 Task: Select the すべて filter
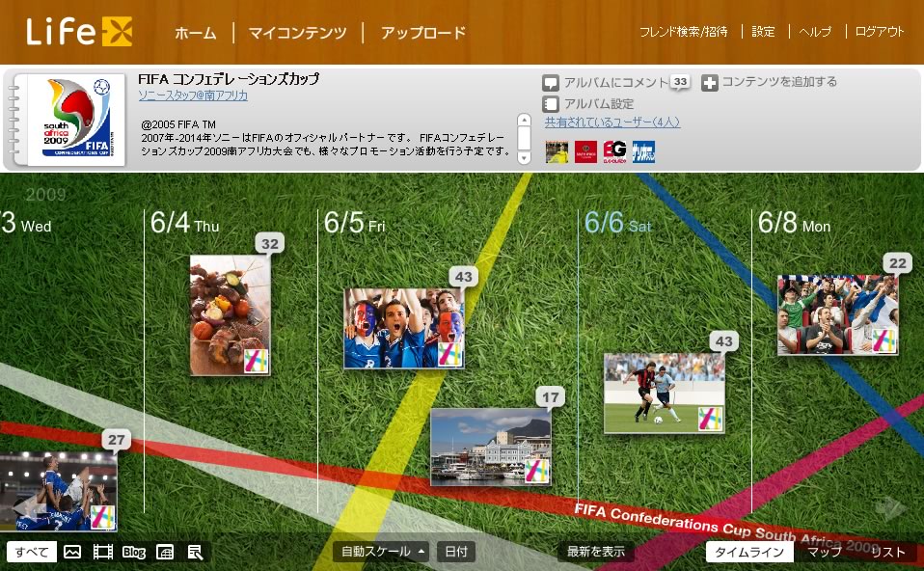tap(32, 552)
